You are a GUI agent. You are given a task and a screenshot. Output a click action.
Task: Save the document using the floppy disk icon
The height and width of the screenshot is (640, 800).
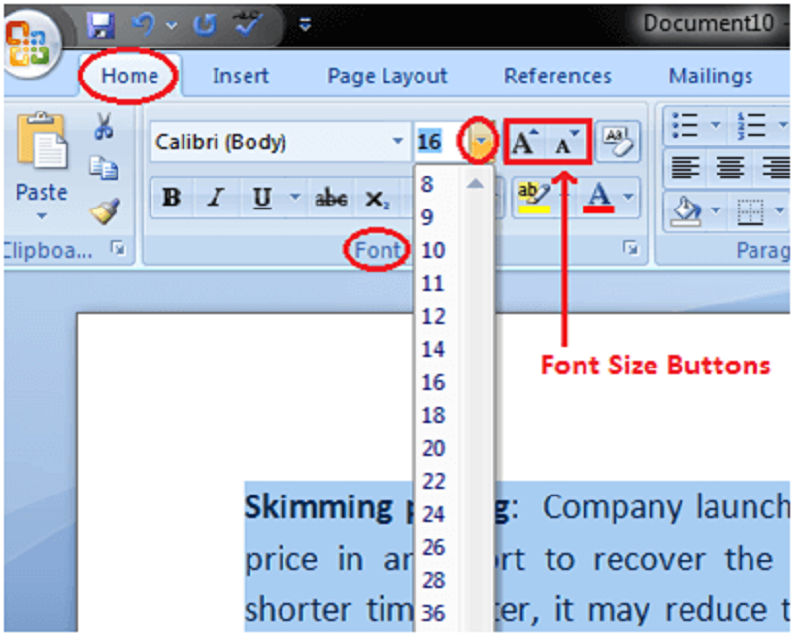point(101,24)
